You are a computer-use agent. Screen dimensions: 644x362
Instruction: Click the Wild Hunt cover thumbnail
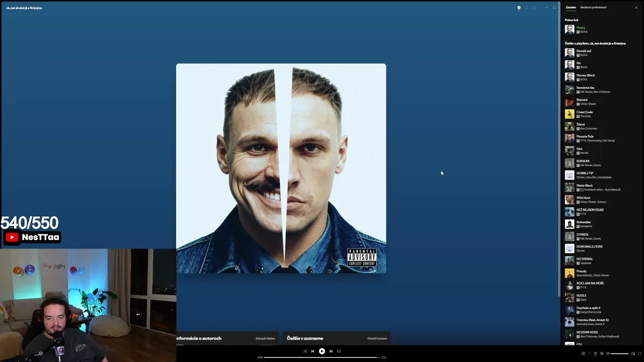[x=570, y=200]
